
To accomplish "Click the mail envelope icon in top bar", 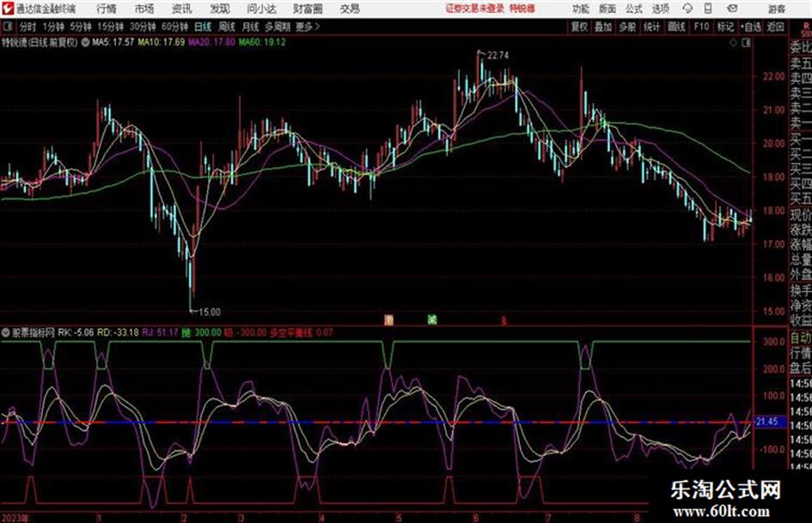I will (732, 9).
